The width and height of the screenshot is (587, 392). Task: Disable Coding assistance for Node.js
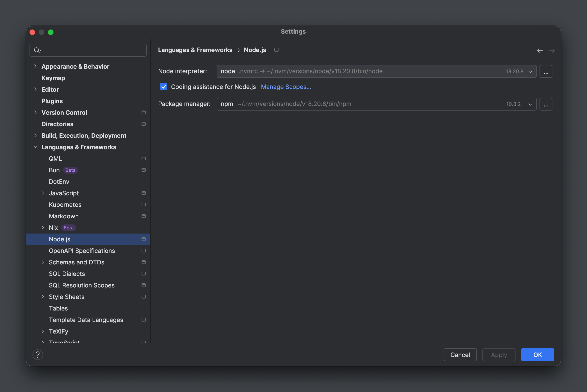coord(164,87)
